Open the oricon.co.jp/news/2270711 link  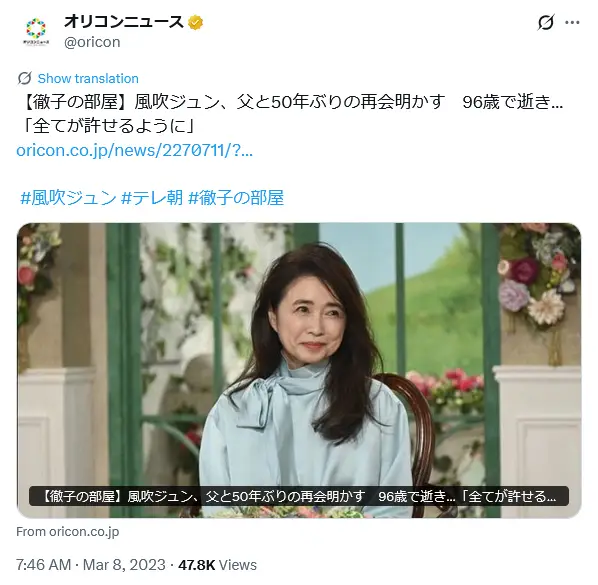pos(134,150)
